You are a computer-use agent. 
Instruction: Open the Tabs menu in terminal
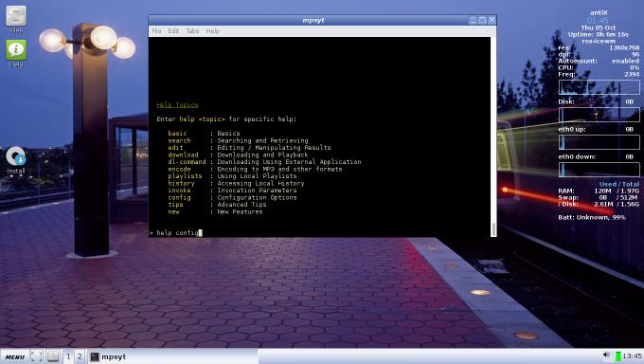[192, 31]
